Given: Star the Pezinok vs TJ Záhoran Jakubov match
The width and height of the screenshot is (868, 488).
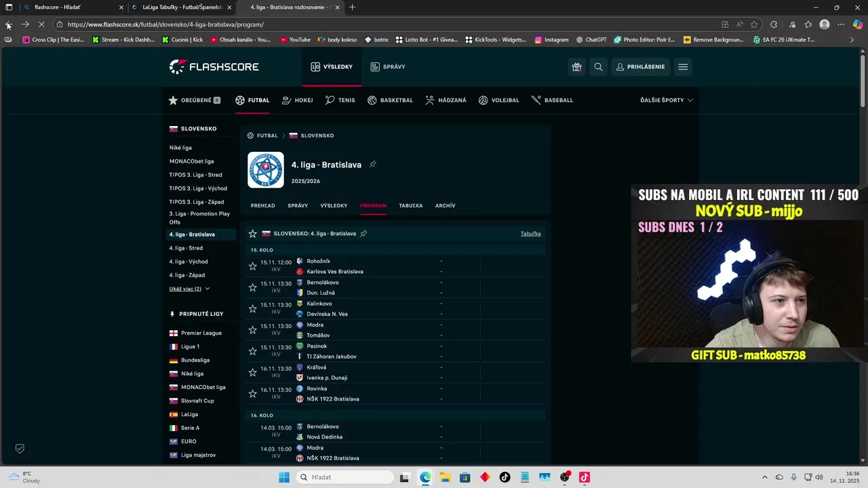Looking at the screenshot, I should 252,351.
